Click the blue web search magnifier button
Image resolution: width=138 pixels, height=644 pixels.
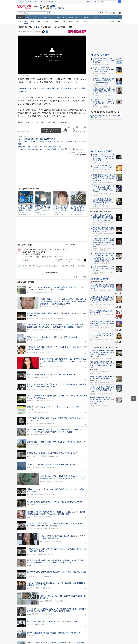click(120, 2)
